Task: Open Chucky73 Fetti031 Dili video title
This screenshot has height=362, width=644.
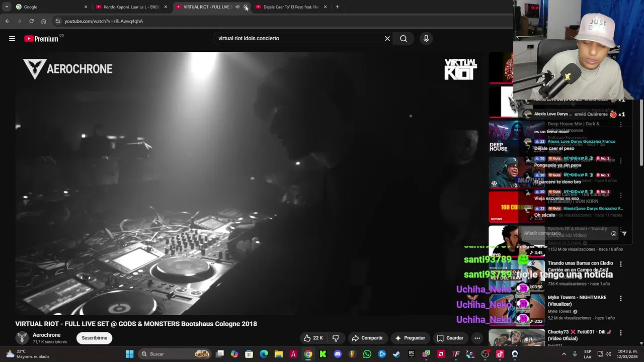Action: coord(580,335)
